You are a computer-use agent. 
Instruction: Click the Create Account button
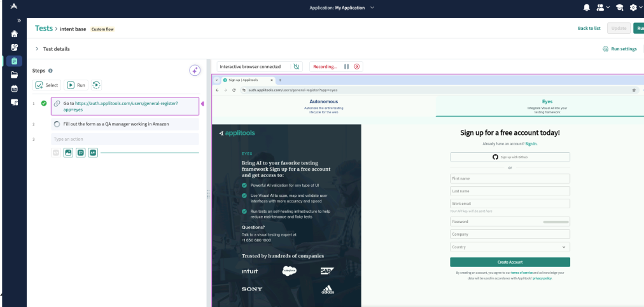coord(510,262)
